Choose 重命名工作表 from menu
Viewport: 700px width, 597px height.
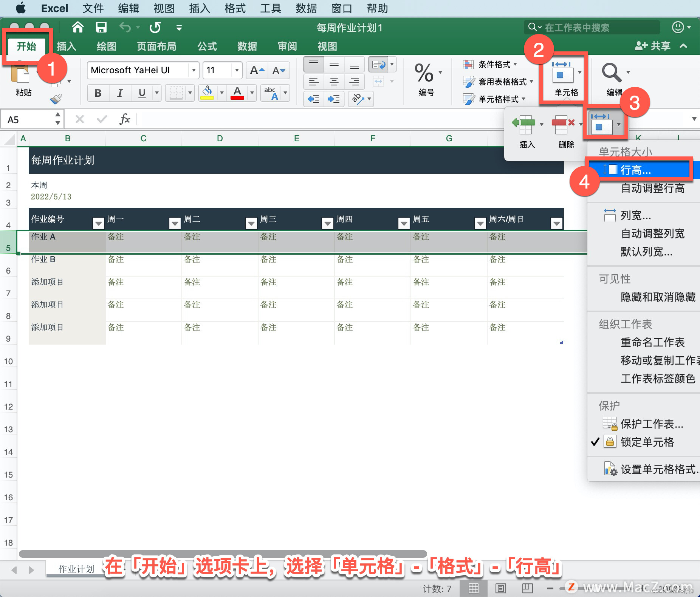(x=653, y=342)
